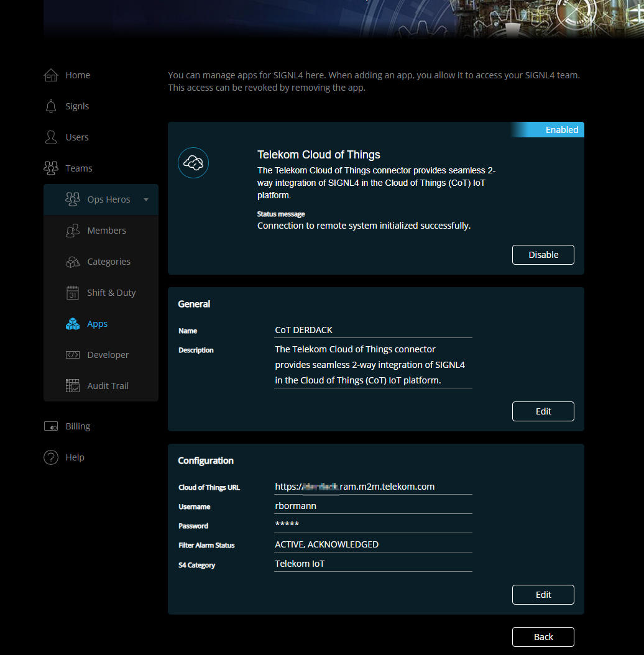Click the Billing wallet icon
644x655 pixels.
pyautogui.click(x=51, y=426)
